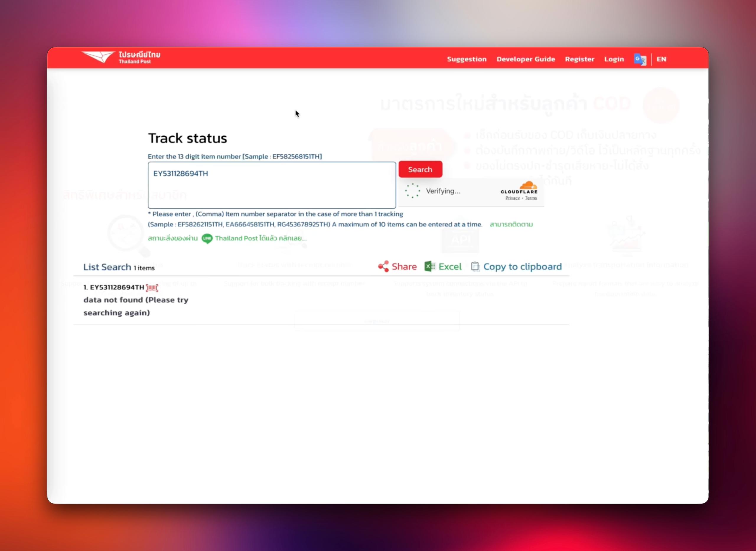Viewport: 756px width, 551px height.
Task: Click the barcode icon beside EY531128694TH
Action: point(152,287)
